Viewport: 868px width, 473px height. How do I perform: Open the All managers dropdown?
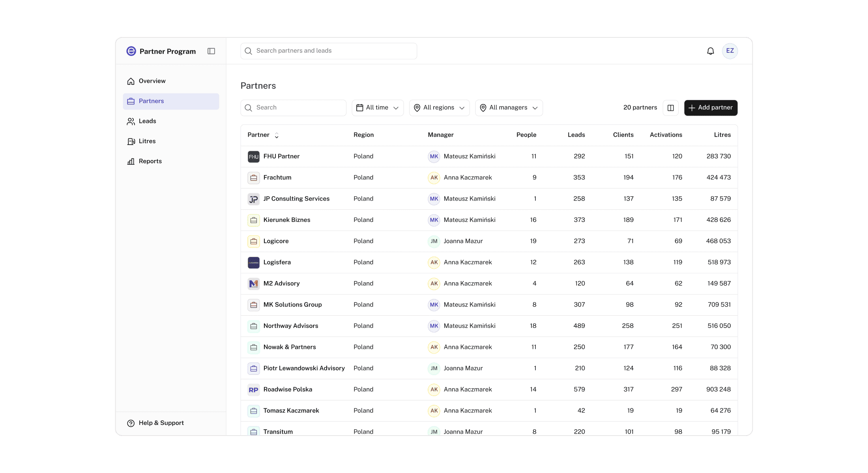[509, 108]
